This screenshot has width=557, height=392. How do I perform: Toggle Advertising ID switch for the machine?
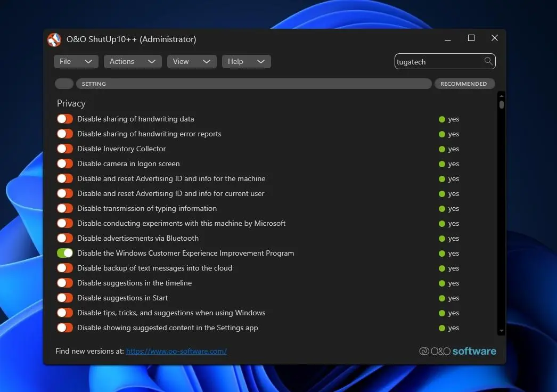pyautogui.click(x=64, y=178)
